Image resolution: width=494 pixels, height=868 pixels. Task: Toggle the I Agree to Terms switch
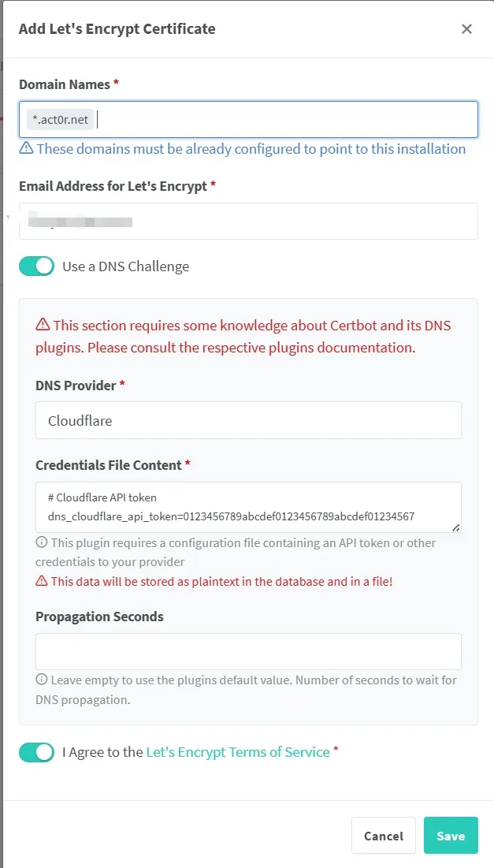36,752
